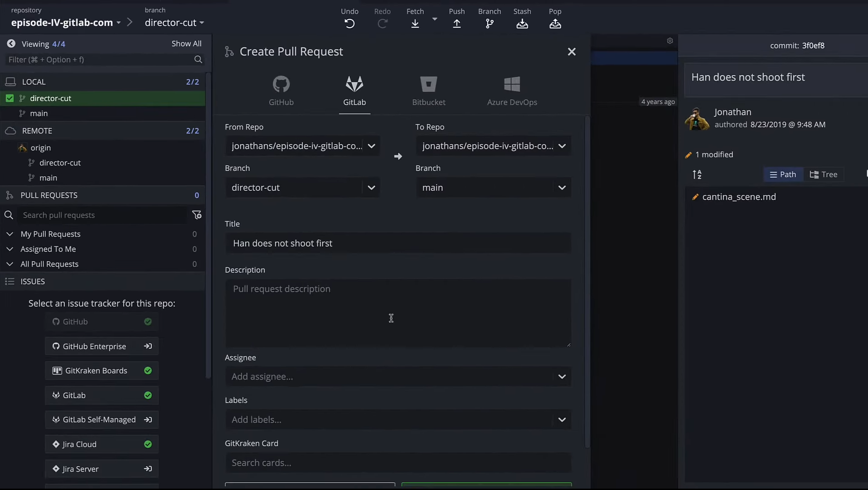The width and height of the screenshot is (868, 490).
Task: Open the cantina_scene.md modified file
Action: pos(739,197)
